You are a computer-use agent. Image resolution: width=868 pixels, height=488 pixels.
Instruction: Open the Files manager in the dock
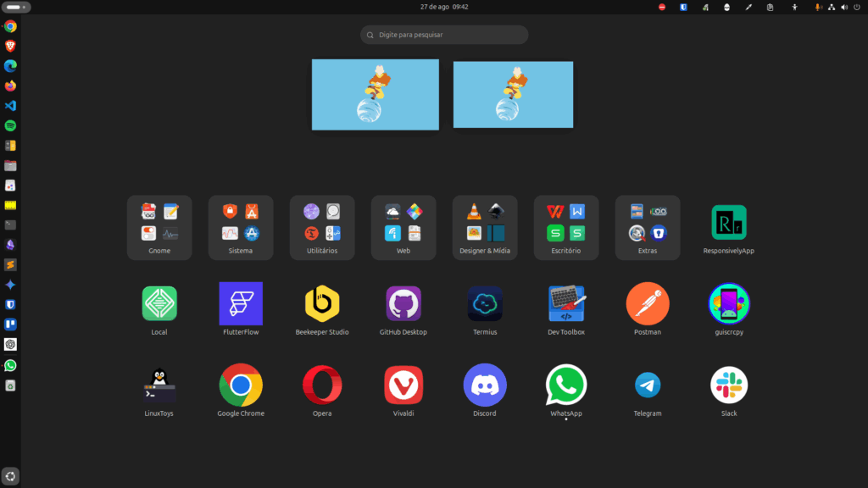10,165
